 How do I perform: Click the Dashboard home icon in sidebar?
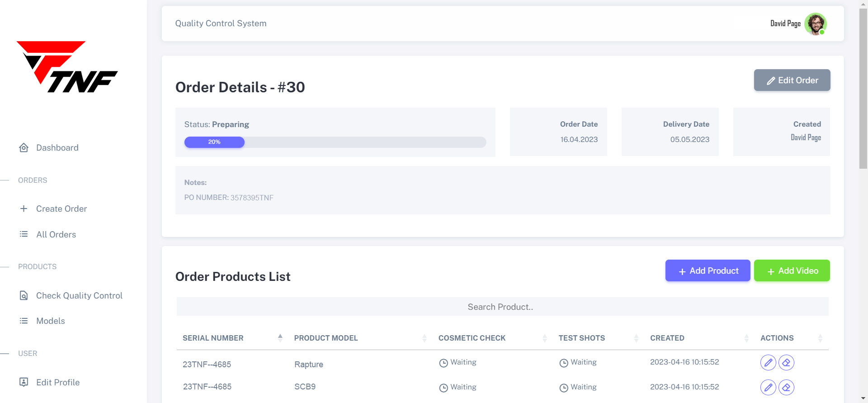pos(24,148)
